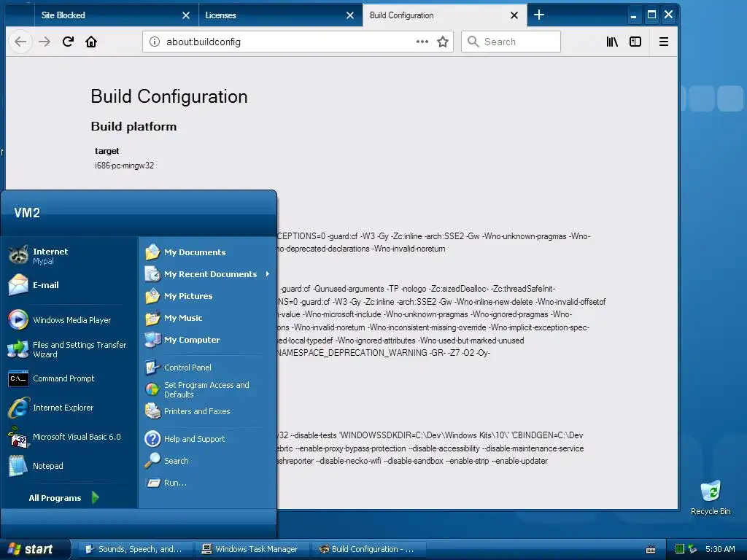
Task: Close the Licenses tab
Action: [x=350, y=15]
